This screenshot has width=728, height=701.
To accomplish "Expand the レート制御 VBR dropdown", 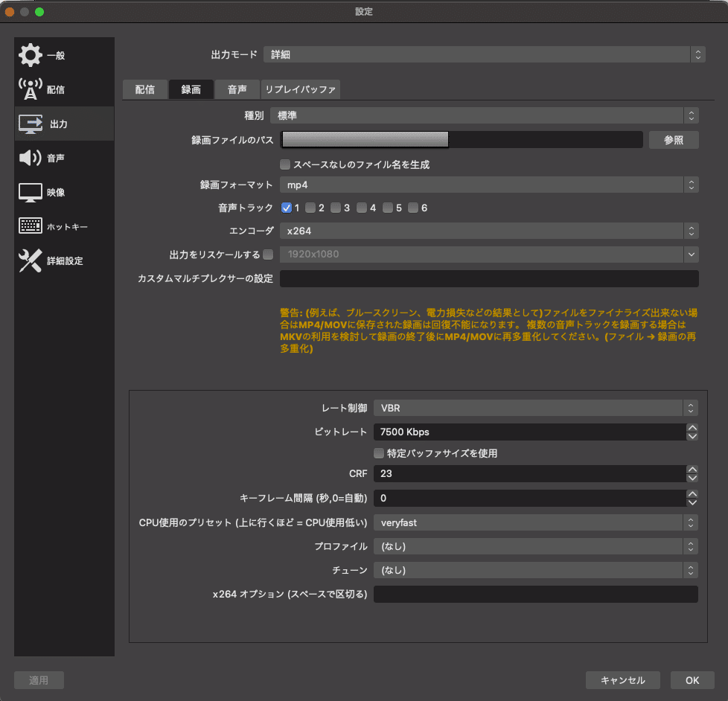I will [535, 408].
